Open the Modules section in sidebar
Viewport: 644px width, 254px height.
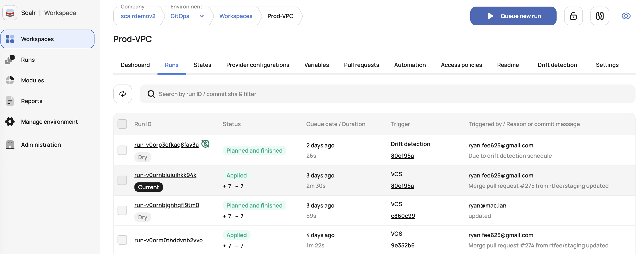click(x=32, y=80)
